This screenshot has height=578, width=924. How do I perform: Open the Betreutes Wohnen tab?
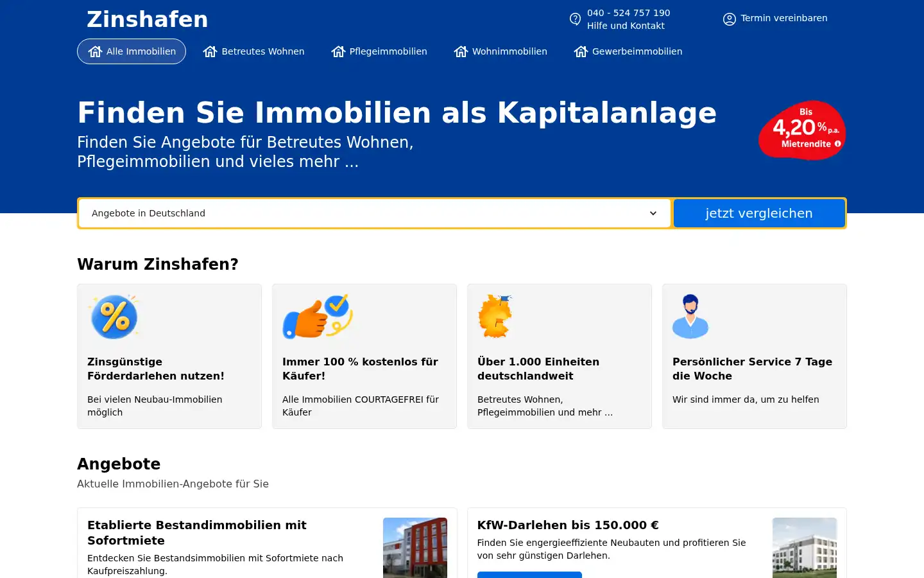click(x=254, y=51)
